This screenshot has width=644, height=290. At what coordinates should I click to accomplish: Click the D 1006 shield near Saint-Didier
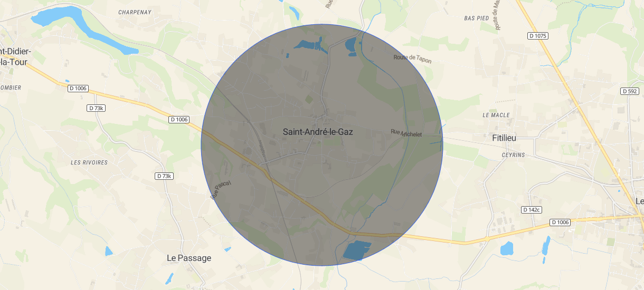(x=78, y=89)
